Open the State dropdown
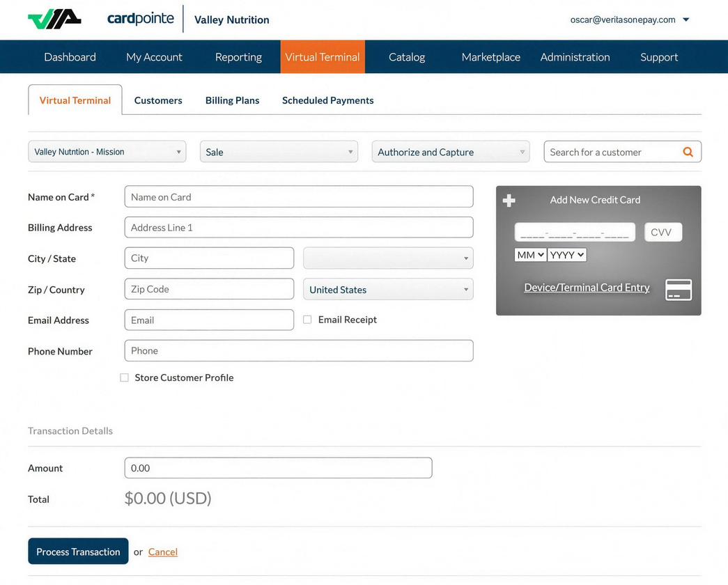The height and width of the screenshot is (585, 728). [x=388, y=258]
